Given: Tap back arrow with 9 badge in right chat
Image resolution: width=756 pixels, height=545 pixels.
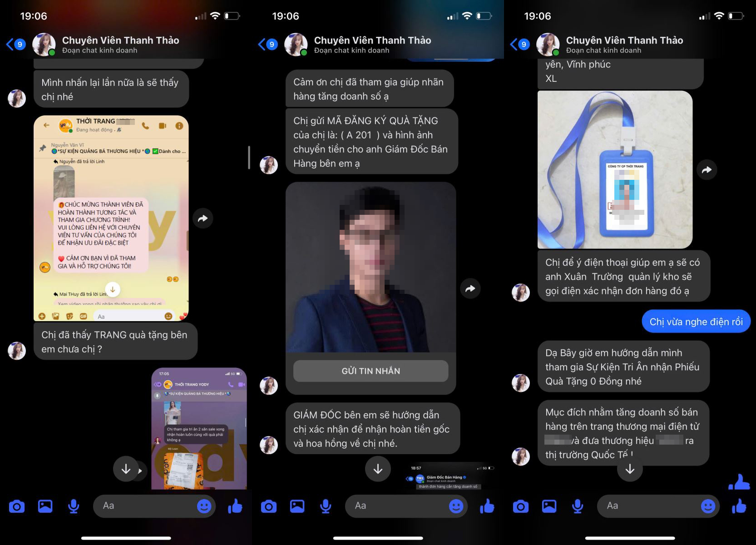Looking at the screenshot, I should (519, 44).
